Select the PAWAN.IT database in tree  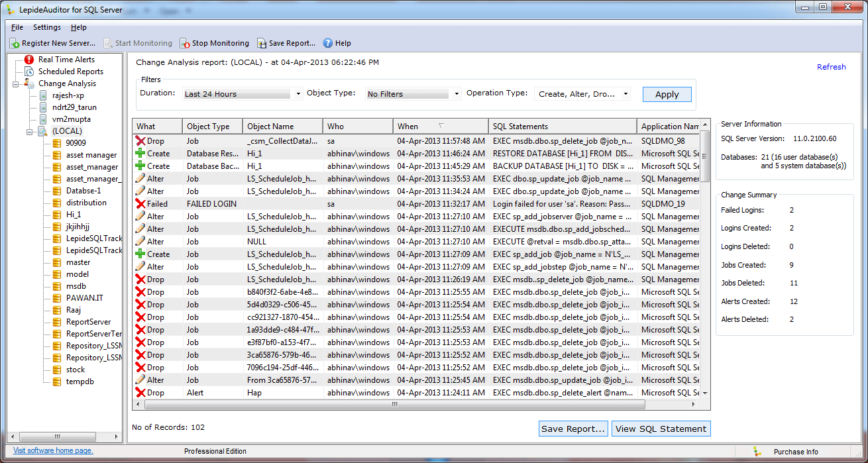[x=84, y=298]
